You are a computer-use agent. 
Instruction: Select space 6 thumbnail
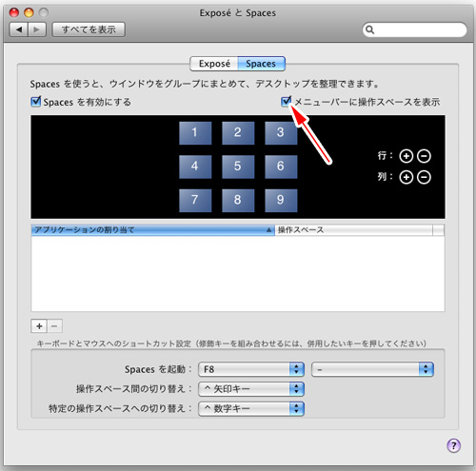tap(281, 167)
